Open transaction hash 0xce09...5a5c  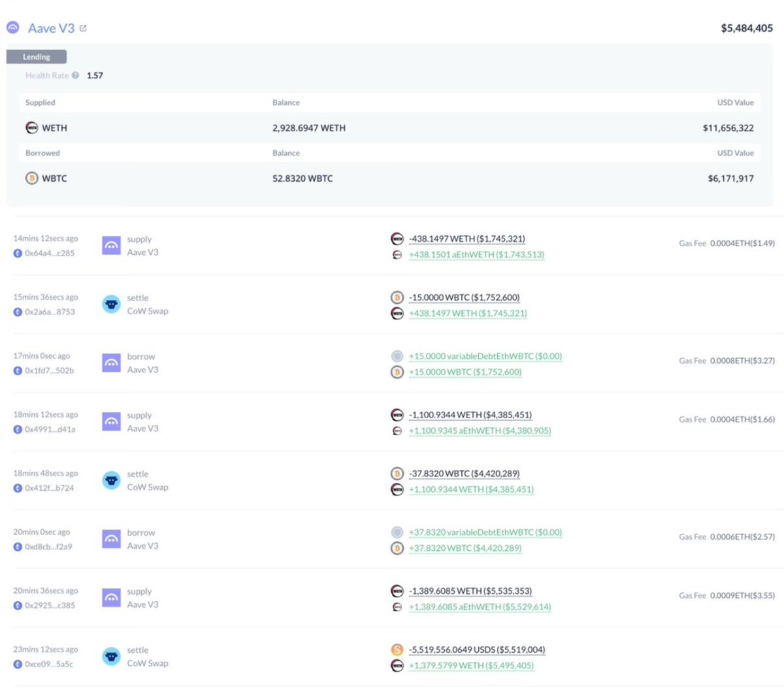tap(49, 664)
